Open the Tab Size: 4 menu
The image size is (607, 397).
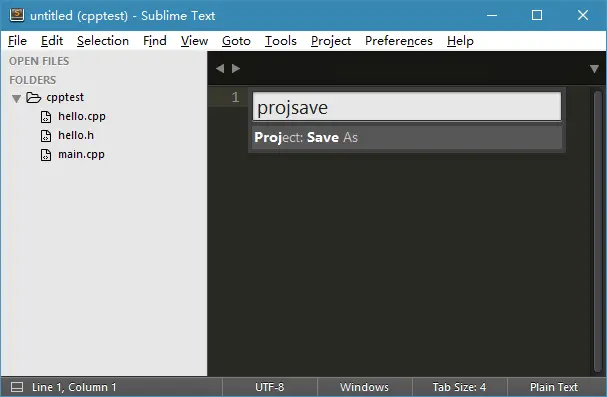pos(459,387)
